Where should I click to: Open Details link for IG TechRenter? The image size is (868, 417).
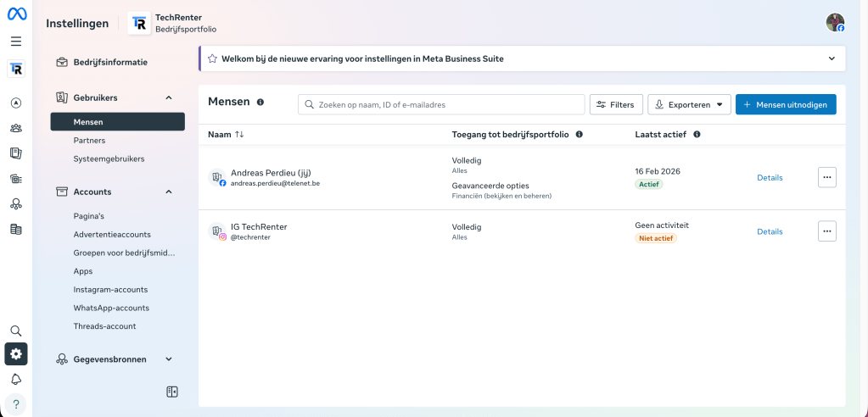pos(770,231)
